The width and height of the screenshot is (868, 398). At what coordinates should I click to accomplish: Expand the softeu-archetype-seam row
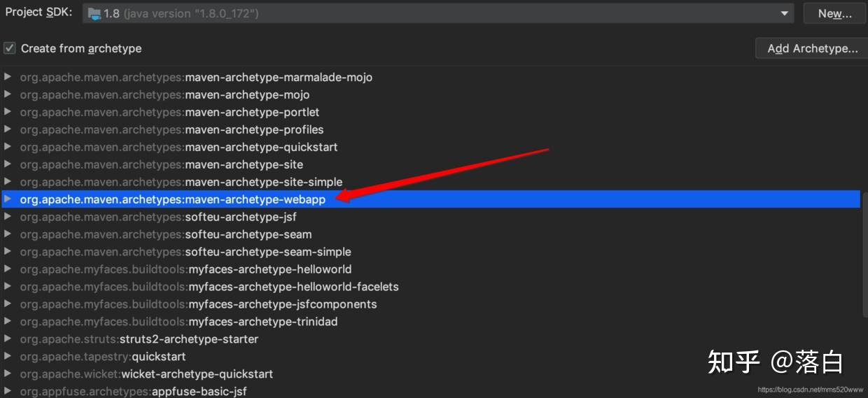(x=8, y=234)
